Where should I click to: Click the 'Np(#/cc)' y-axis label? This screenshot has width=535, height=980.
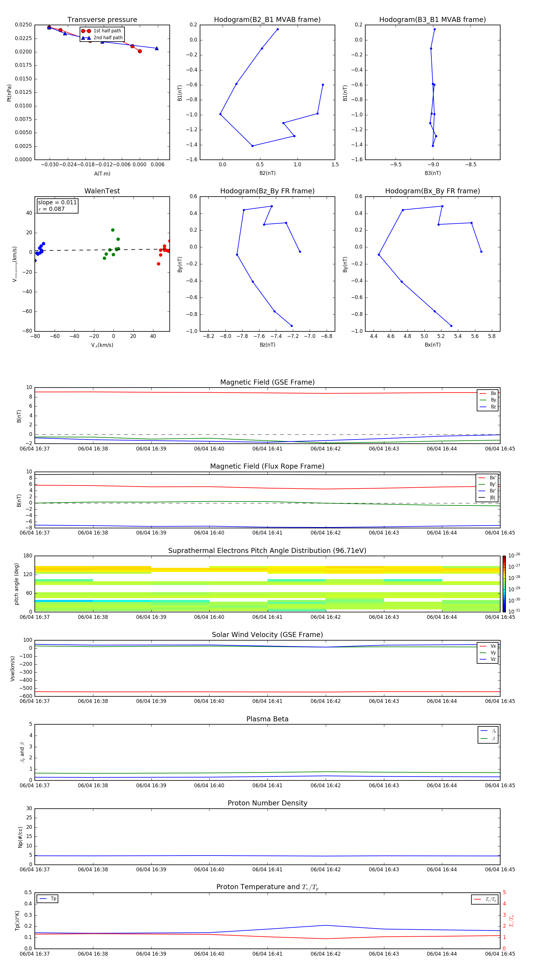pos(20,837)
